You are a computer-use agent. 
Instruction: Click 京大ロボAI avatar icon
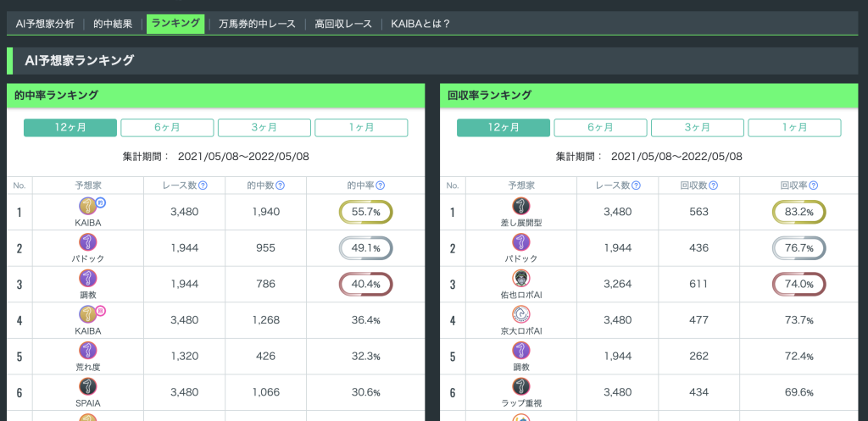tap(521, 315)
